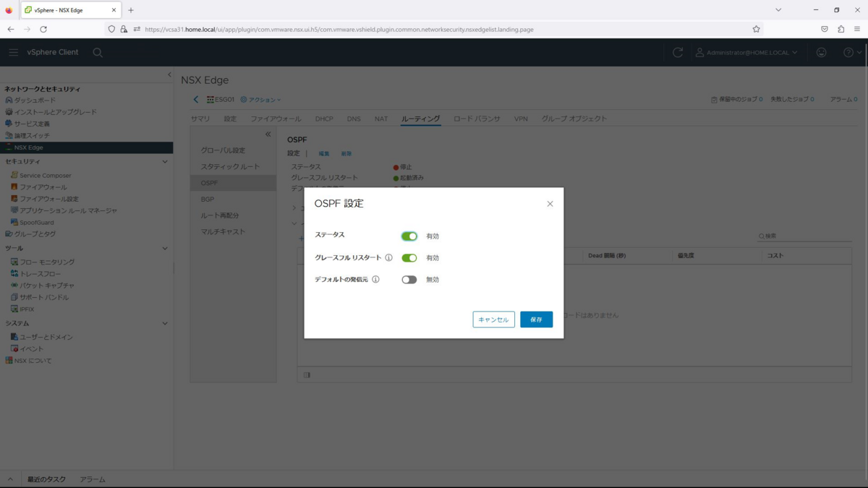Toggle the ステータス switch in OSPF 設定
This screenshot has height=488, width=868.
(409, 236)
